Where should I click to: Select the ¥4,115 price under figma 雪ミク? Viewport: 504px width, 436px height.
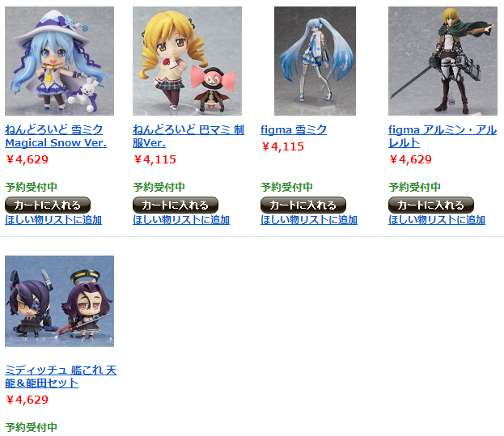(282, 146)
